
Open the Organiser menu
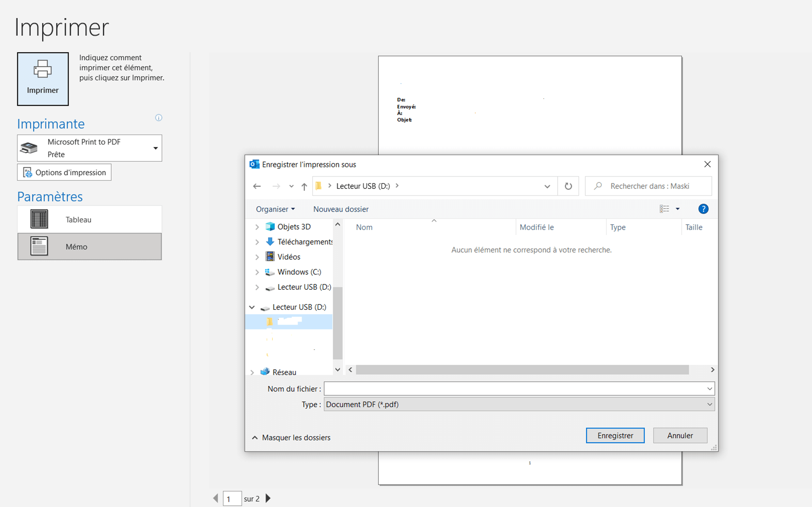click(x=275, y=209)
